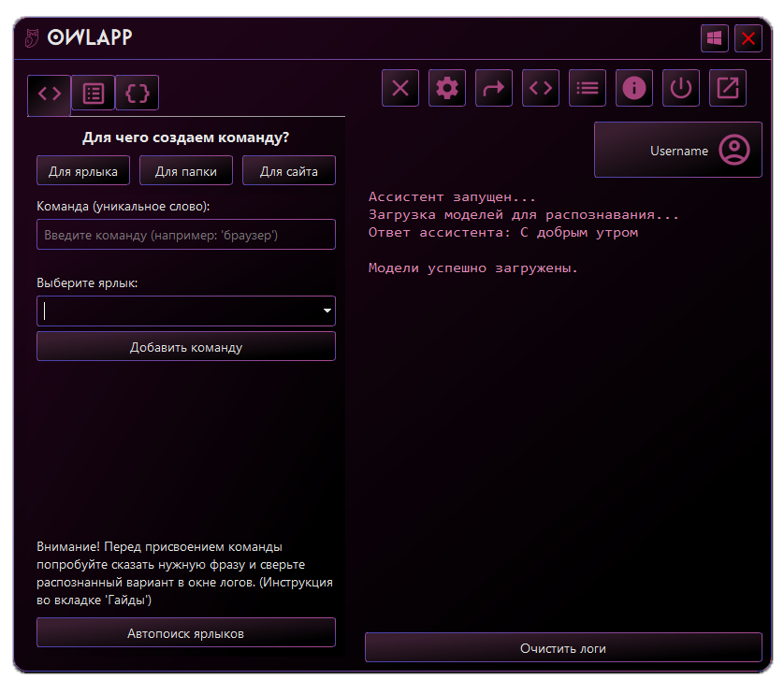Click the info circle icon
Screen dimensions: 784x680
(634, 88)
